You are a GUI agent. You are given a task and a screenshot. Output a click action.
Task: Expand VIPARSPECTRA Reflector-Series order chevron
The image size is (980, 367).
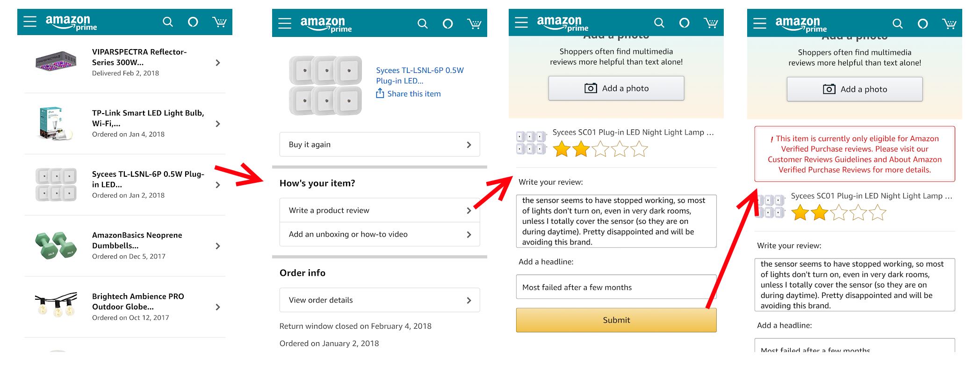click(217, 63)
